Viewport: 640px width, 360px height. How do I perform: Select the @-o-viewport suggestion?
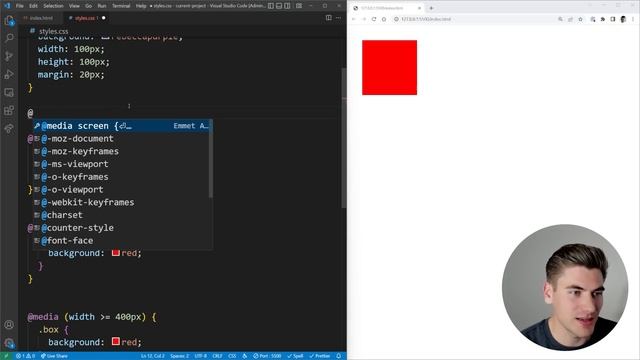click(122, 189)
